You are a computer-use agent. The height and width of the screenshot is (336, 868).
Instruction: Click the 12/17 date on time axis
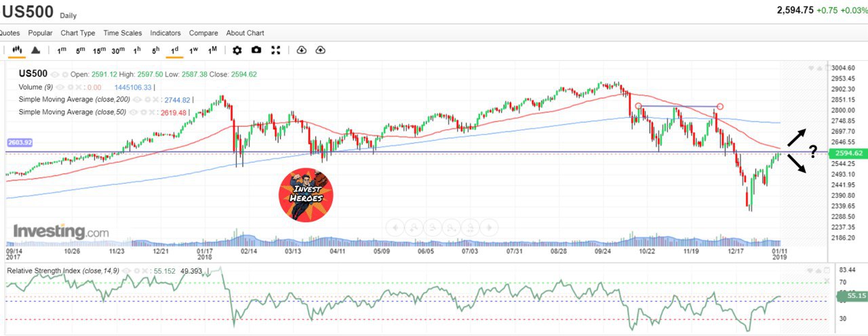point(735,251)
